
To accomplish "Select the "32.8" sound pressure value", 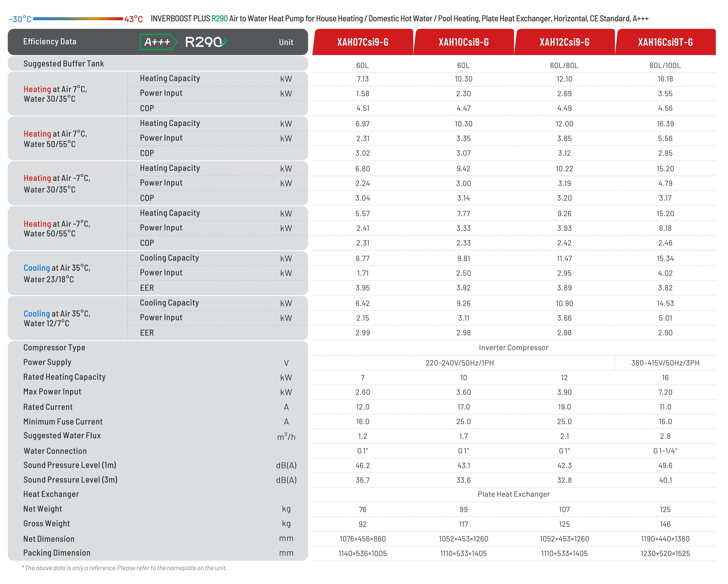I will pos(564,480).
